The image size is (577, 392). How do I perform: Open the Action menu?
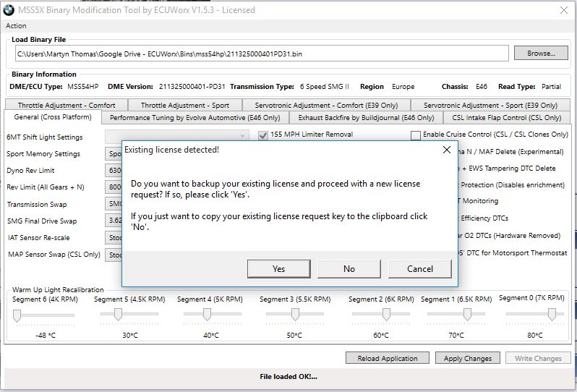click(x=16, y=26)
